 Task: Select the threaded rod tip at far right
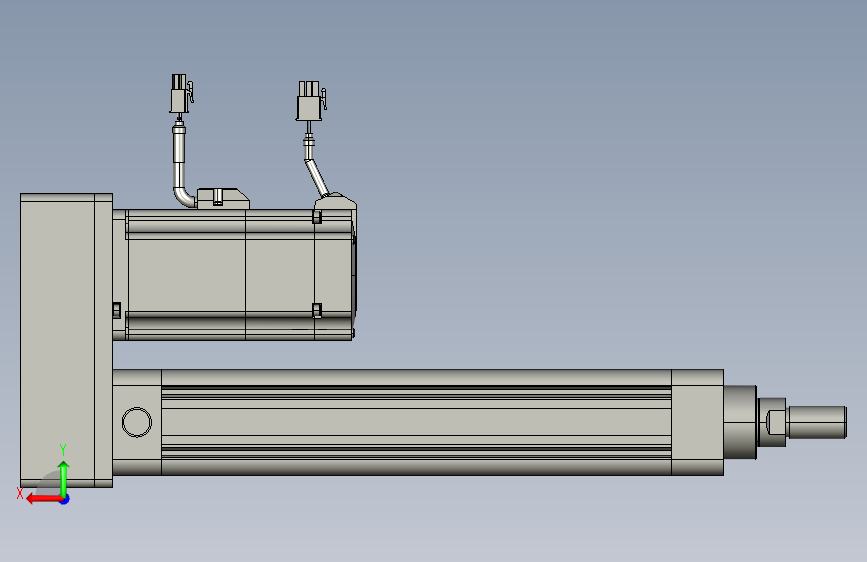(817, 423)
